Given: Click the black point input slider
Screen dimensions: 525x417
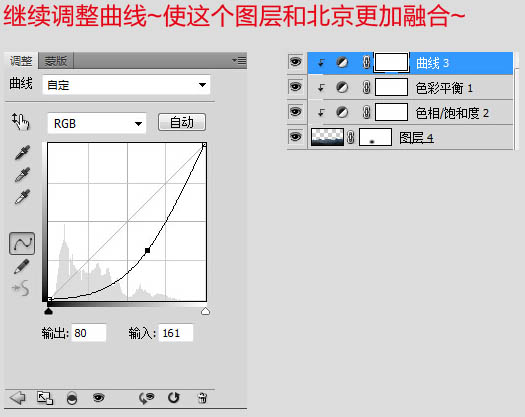Looking at the screenshot, I should [49, 311].
